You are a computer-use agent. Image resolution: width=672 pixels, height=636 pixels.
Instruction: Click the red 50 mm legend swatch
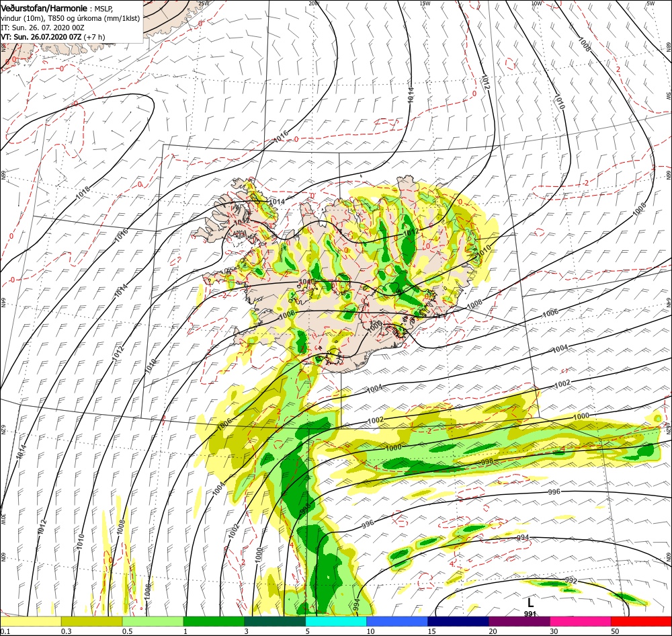641,621
